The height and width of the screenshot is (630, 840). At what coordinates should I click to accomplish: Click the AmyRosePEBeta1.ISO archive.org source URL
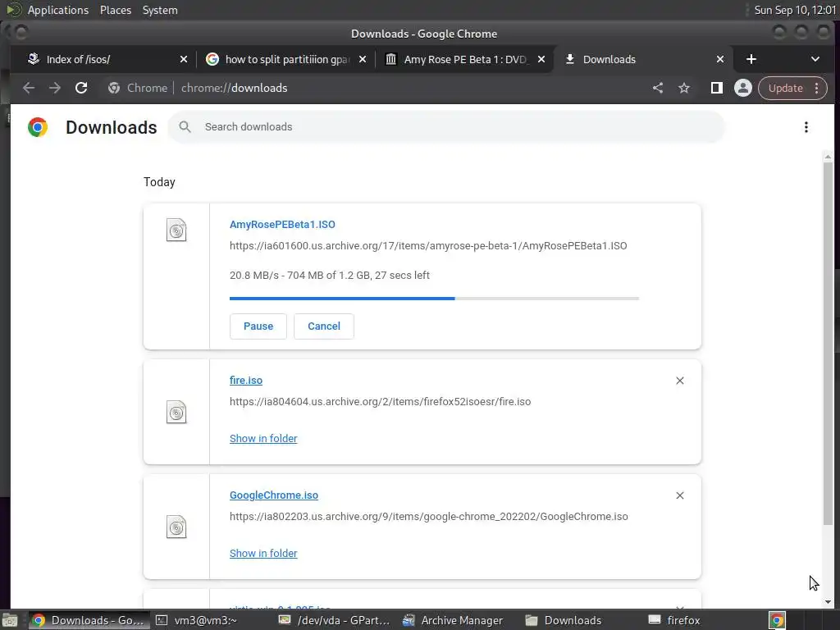coord(428,246)
